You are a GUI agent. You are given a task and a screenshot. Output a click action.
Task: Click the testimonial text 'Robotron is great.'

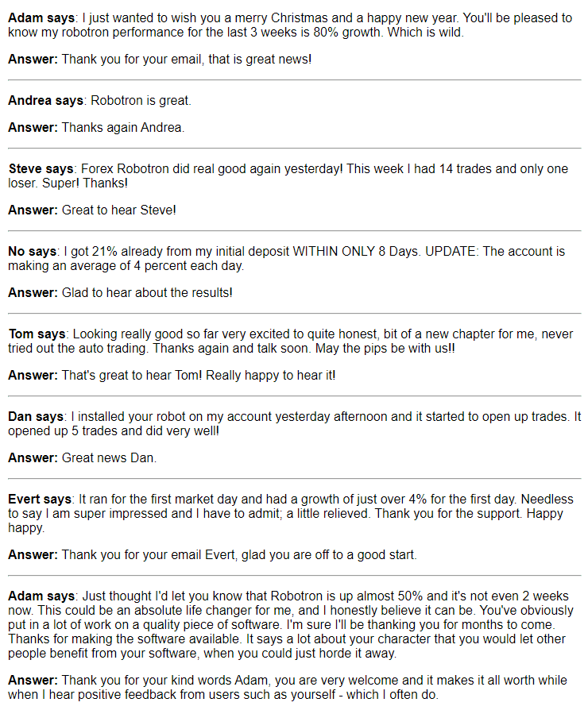(141, 101)
